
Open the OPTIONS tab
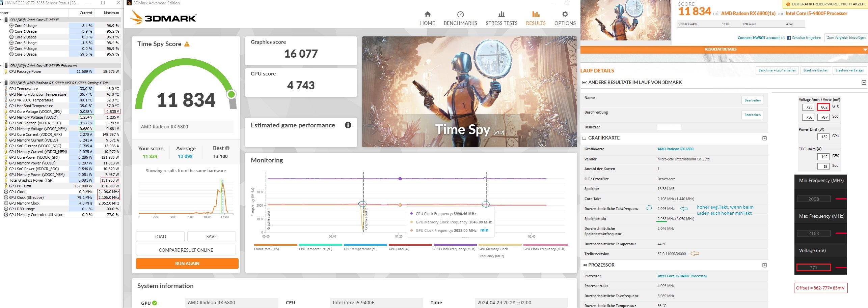pyautogui.click(x=565, y=19)
